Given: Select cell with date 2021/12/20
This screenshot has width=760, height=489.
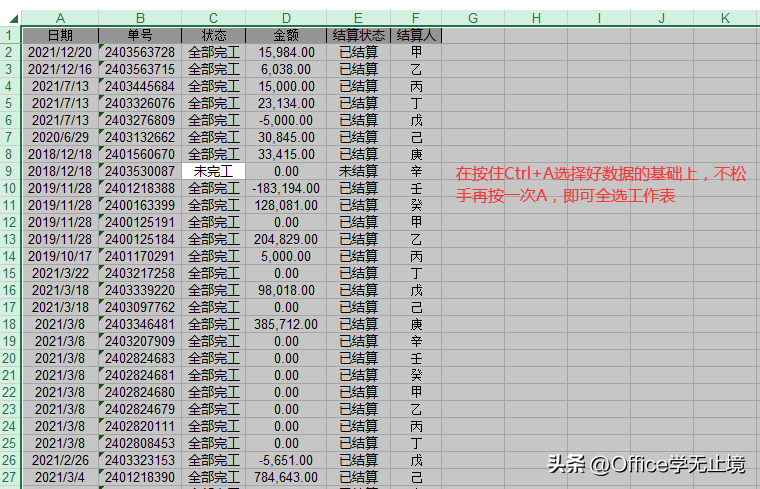Looking at the screenshot, I should click(x=60, y=52).
